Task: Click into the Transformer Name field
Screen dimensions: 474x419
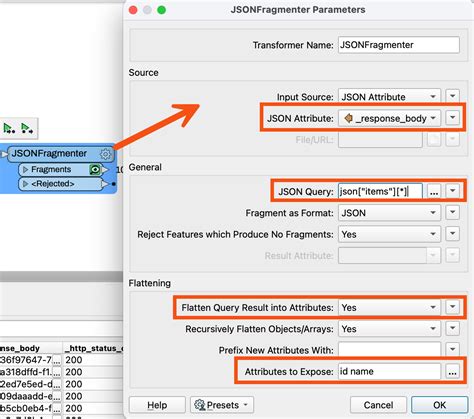Action: pos(399,45)
